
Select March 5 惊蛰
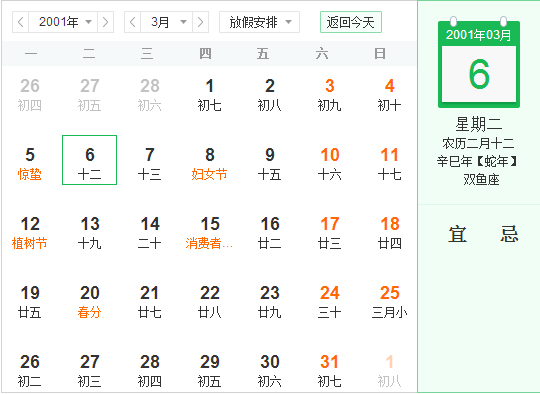coord(30,164)
